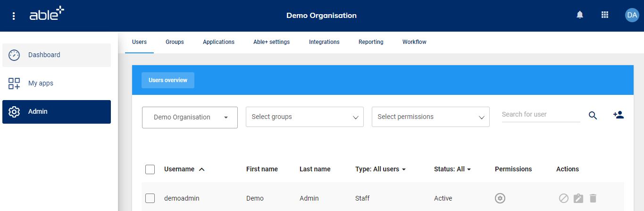Screen dimensions: 644x211
Task: Click the search magnifier icon
Action: 593,115
